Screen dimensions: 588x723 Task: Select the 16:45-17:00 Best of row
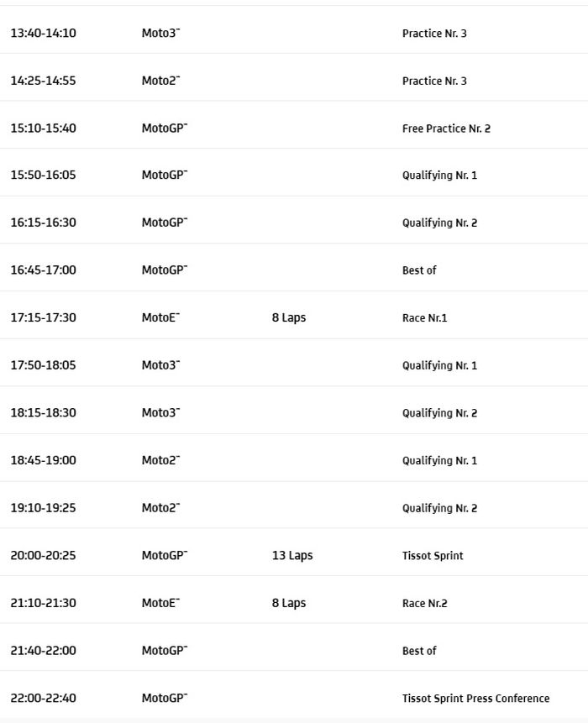(419, 270)
